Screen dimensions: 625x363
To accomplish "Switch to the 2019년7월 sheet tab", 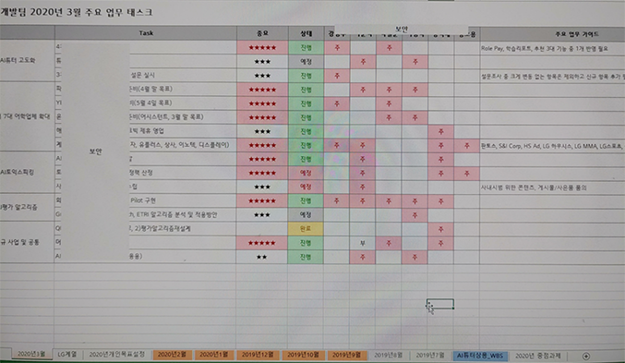I will pyautogui.click(x=430, y=355).
